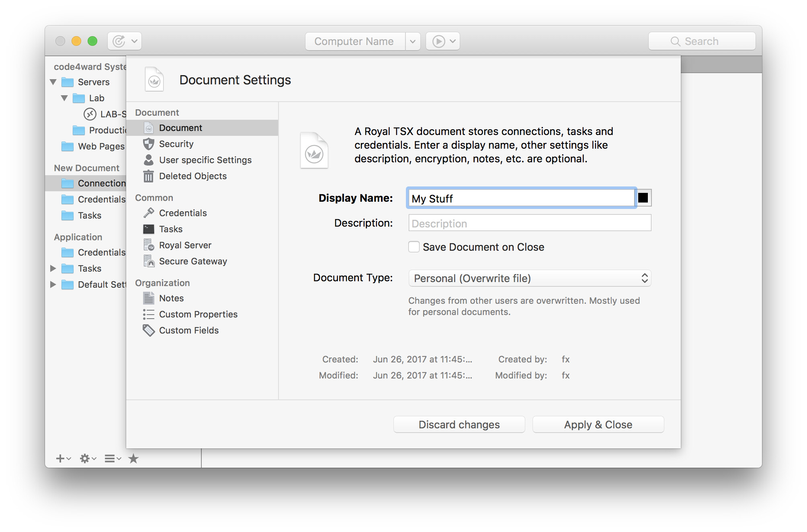The width and height of the screenshot is (807, 532).
Task: Enable Save Document on Close checkbox
Action: 414,247
